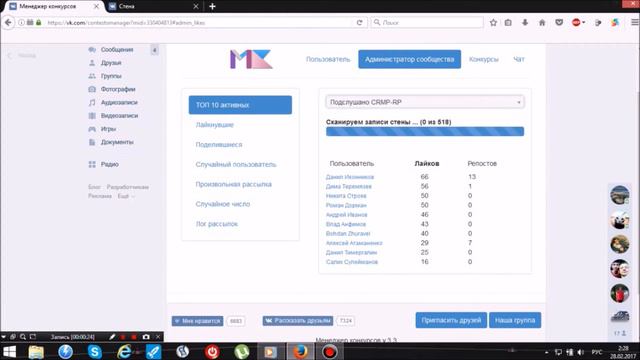Open the Pocket icon in the toolbar
This screenshot has height=360, width=640.
tap(559, 22)
